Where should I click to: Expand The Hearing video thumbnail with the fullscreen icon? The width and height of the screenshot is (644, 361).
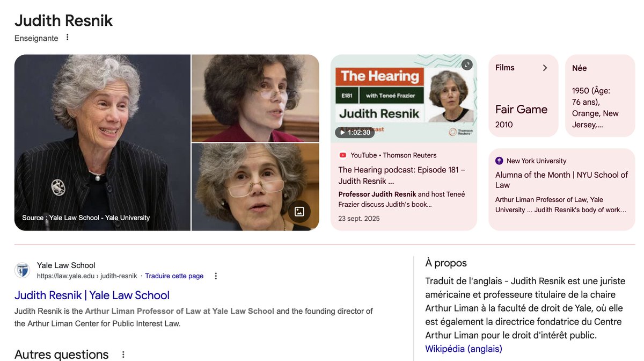pyautogui.click(x=467, y=64)
